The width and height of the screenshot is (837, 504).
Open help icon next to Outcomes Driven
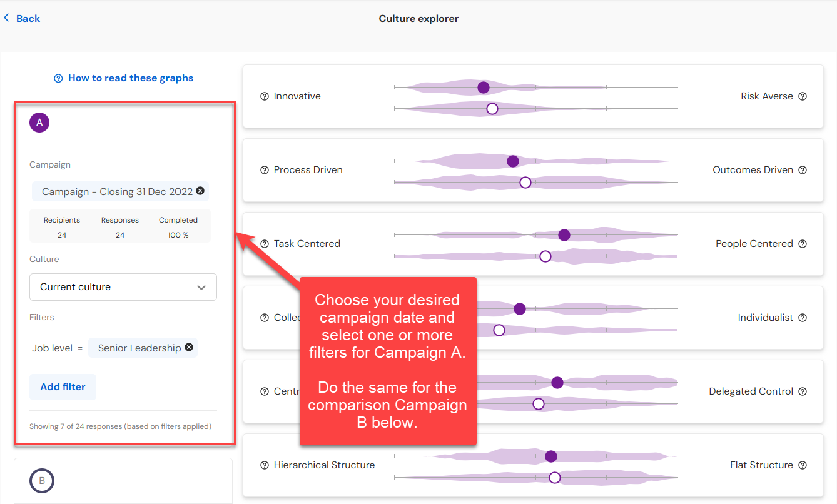point(803,170)
